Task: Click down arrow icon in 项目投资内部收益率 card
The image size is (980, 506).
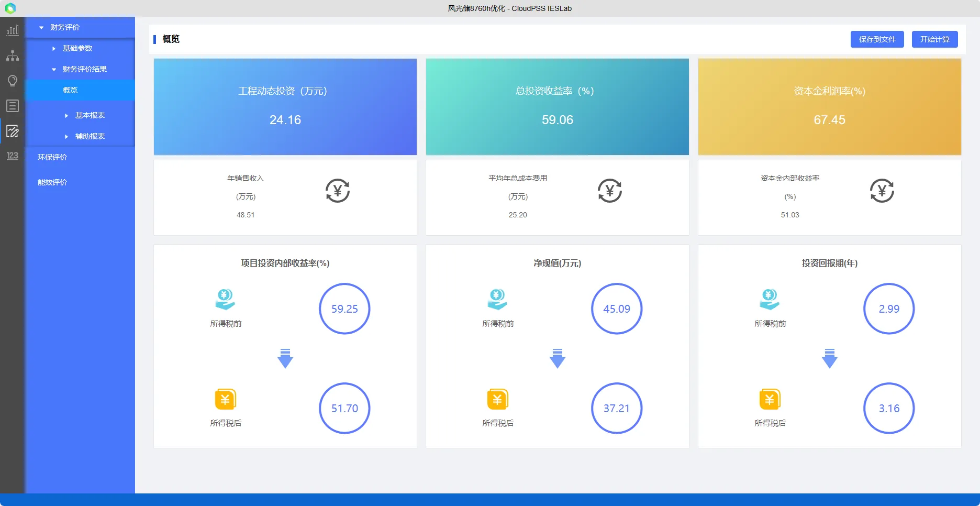Action: (285, 358)
